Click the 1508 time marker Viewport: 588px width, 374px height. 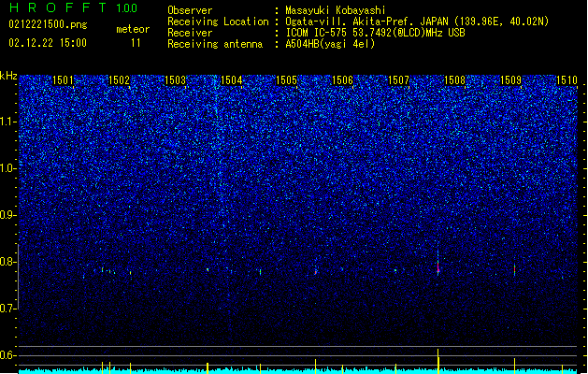coord(455,80)
